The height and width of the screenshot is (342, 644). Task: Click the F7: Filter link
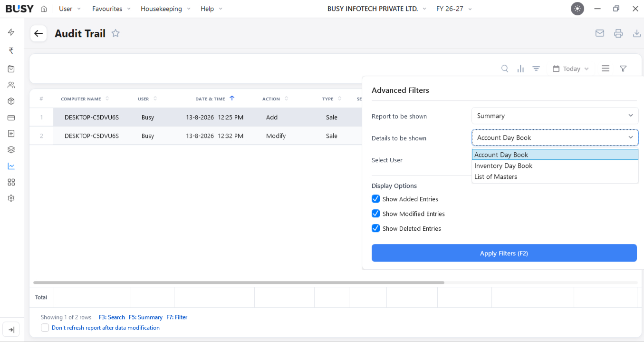click(x=177, y=317)
